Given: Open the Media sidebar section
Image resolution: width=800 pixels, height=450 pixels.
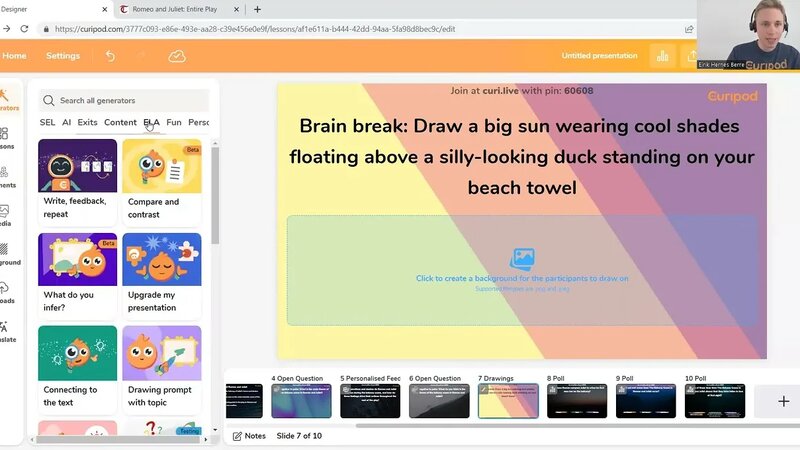Looking at the screenshot, I should click(6, 216).
